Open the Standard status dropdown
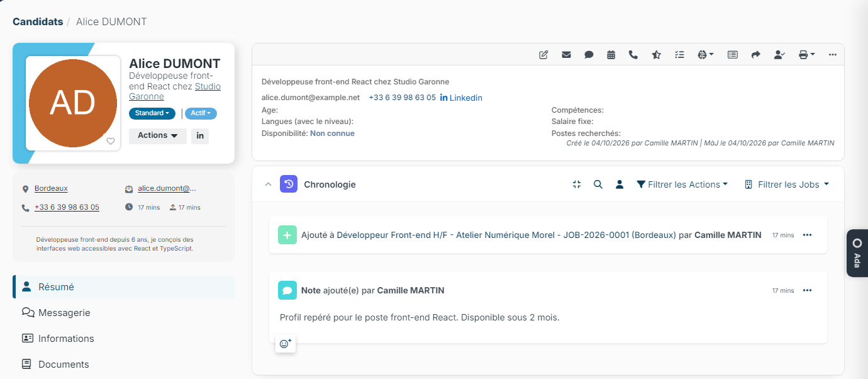The height and width of the screenshot is (379, 868). tap(152, 113)
